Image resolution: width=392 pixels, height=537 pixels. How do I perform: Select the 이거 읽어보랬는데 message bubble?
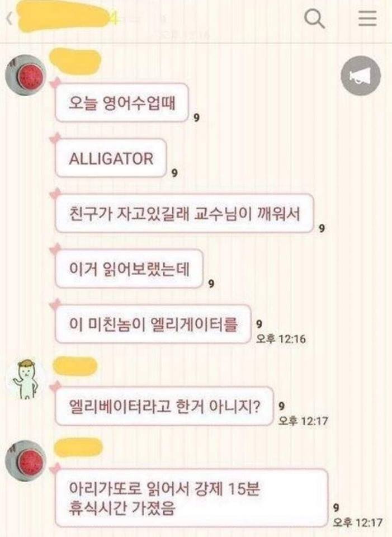point(129,269)
